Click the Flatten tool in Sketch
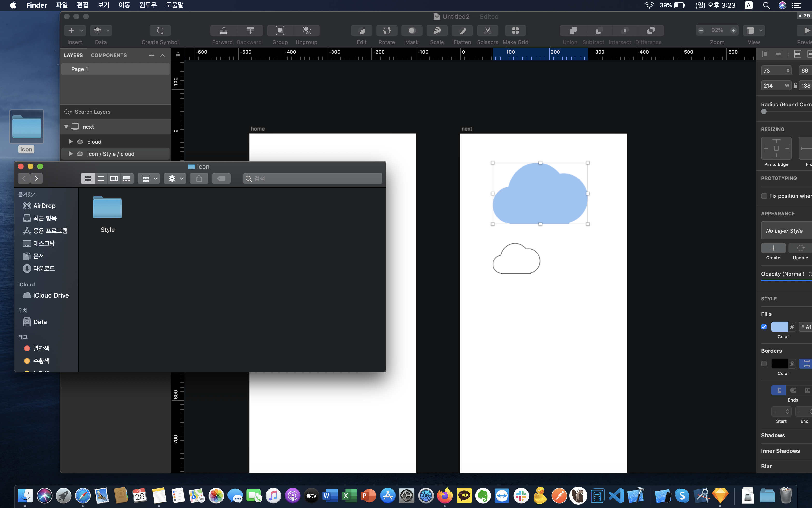812x508 pixels. click(462, 30)
